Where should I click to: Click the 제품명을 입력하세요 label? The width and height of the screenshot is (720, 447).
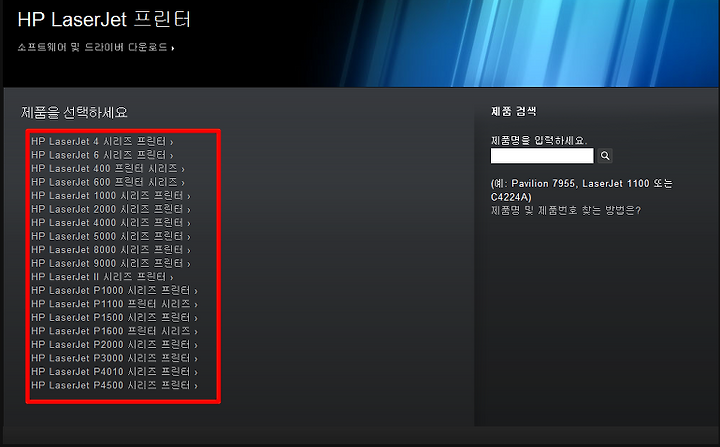coord(539,140)
